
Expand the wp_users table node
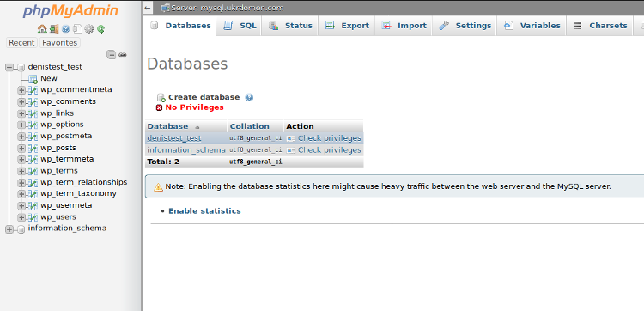pos(21,217)
